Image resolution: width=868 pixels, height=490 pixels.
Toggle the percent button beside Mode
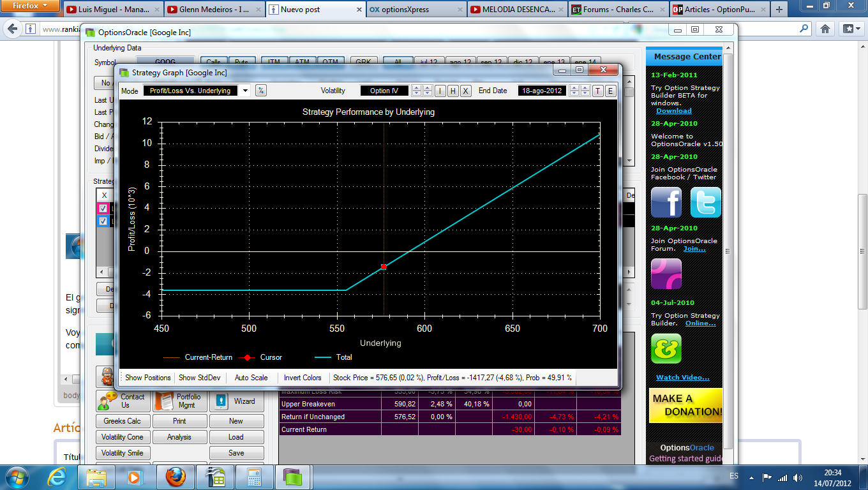(x=261, y=91)
